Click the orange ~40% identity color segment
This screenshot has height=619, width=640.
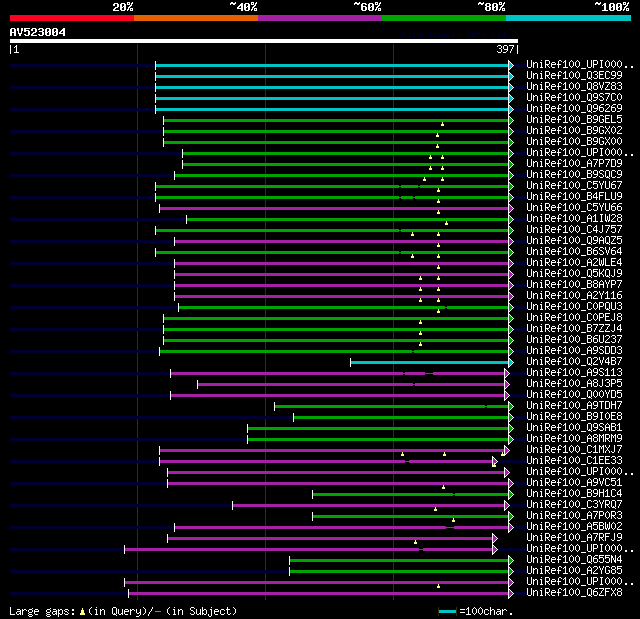coord(196,18)
